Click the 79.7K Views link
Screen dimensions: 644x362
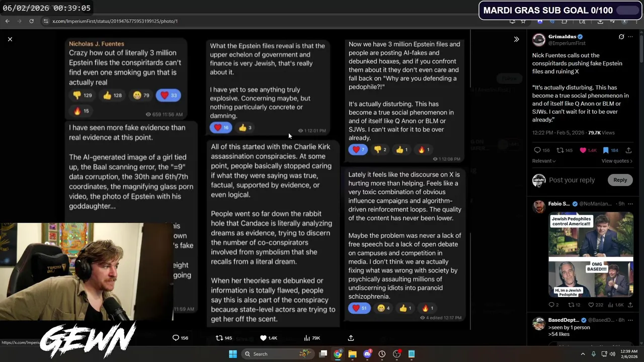pyautogui.click(x=601, y=133)
